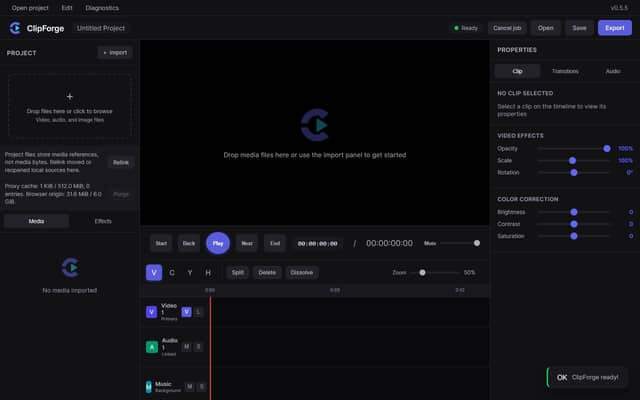The height and width of the screenshot is (400, 640).
Task: Click the Export button
Action: click(615, 28)
